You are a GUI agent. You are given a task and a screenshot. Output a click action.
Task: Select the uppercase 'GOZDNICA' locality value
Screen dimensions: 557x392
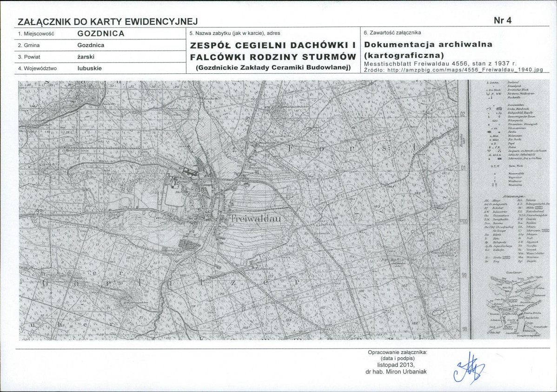[x=101, y=34]
